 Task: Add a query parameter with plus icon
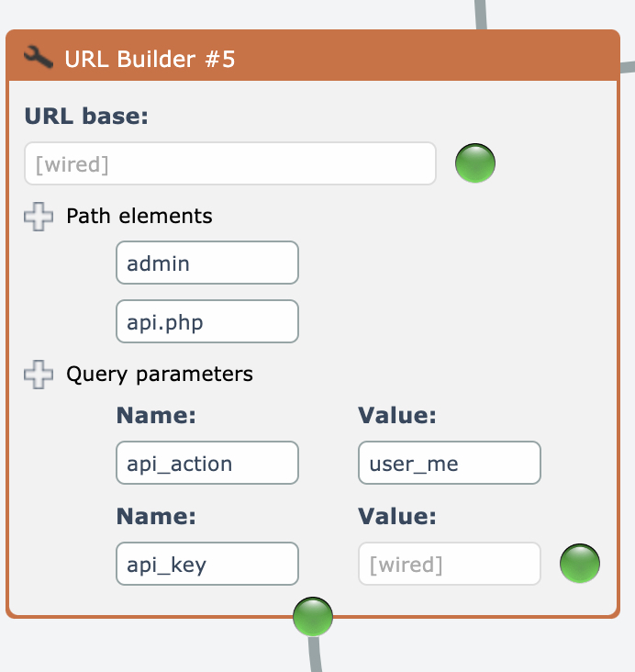39,375
